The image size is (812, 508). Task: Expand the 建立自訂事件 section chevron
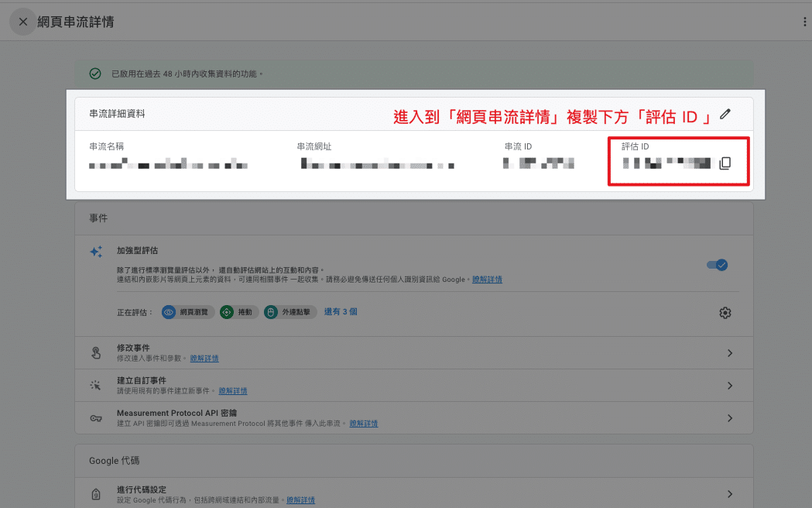pyautogui.click(x=729, y=385)
